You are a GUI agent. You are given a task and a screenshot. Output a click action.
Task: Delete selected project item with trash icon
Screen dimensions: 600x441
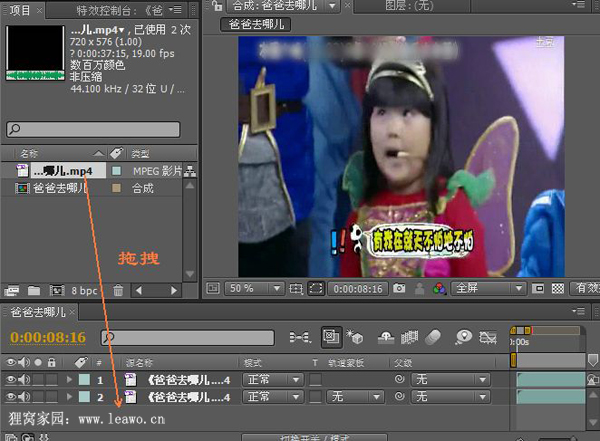coord(119,291)
